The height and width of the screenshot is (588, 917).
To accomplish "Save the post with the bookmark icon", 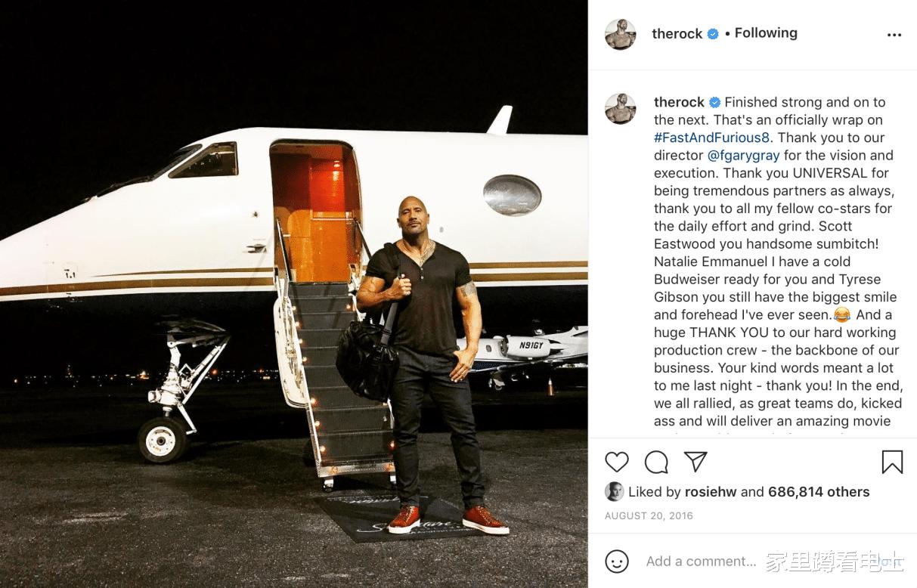I will (892, 462).
